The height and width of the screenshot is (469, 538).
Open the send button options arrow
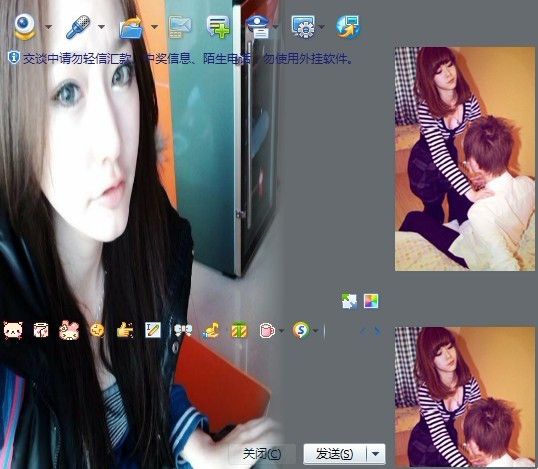pos(376,454)
